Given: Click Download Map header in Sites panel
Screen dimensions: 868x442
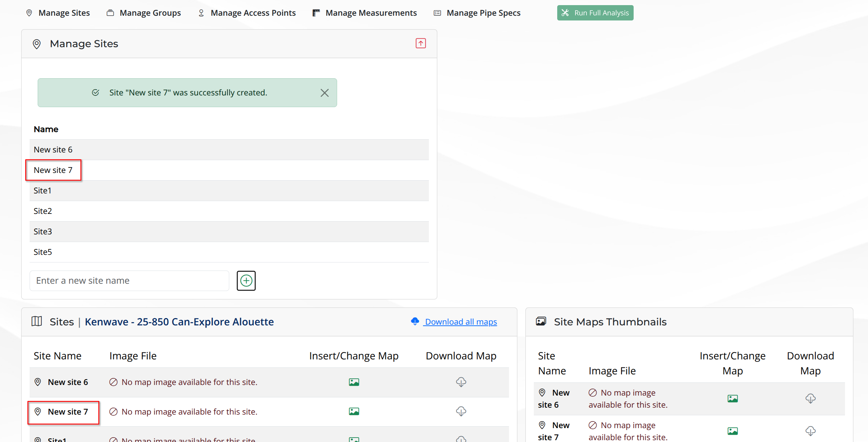Looking at the screenshot, I should click(x=461, y=356).
